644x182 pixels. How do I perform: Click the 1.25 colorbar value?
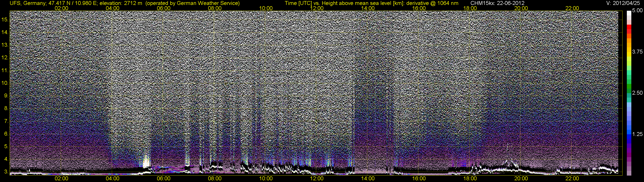point(637,134)
